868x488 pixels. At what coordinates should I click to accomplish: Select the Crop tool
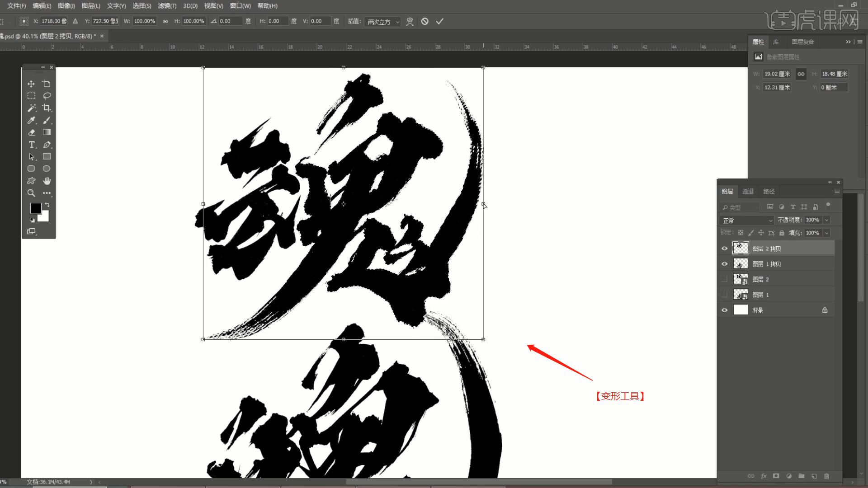(x=47, y=108)
